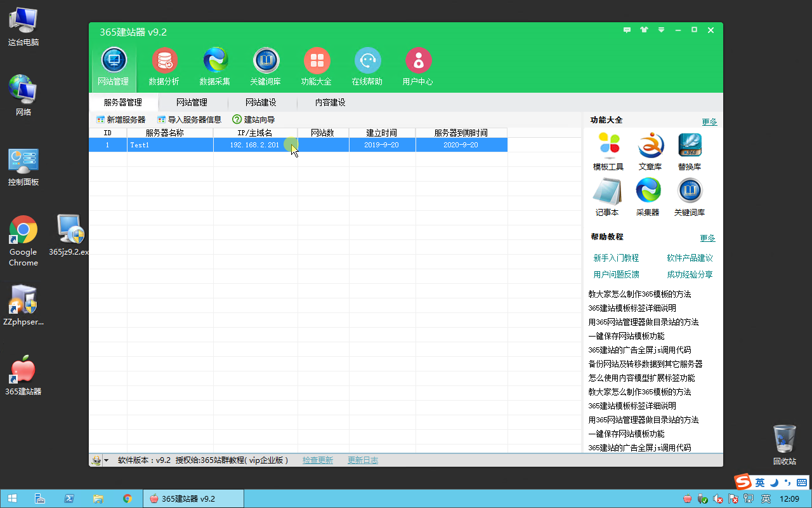Switch to the 服务器管理 tab
The height and width of the screenshot is (508, 812).
point(123,102)
